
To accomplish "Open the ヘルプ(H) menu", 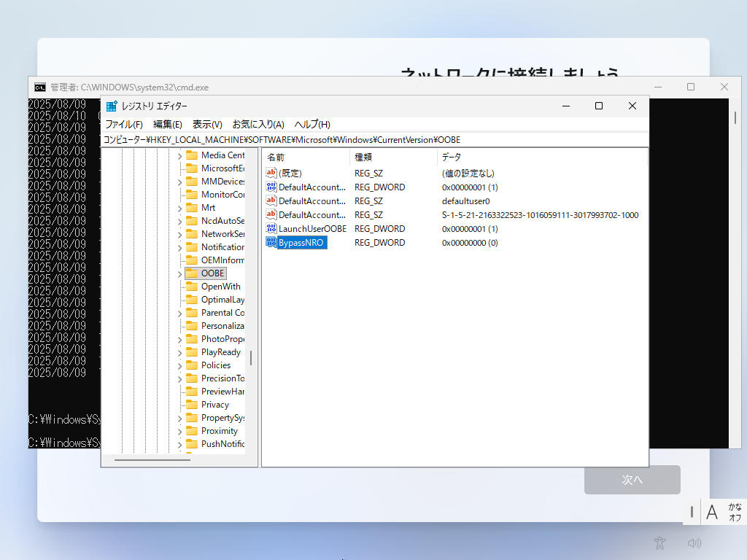I will point(312,124).
